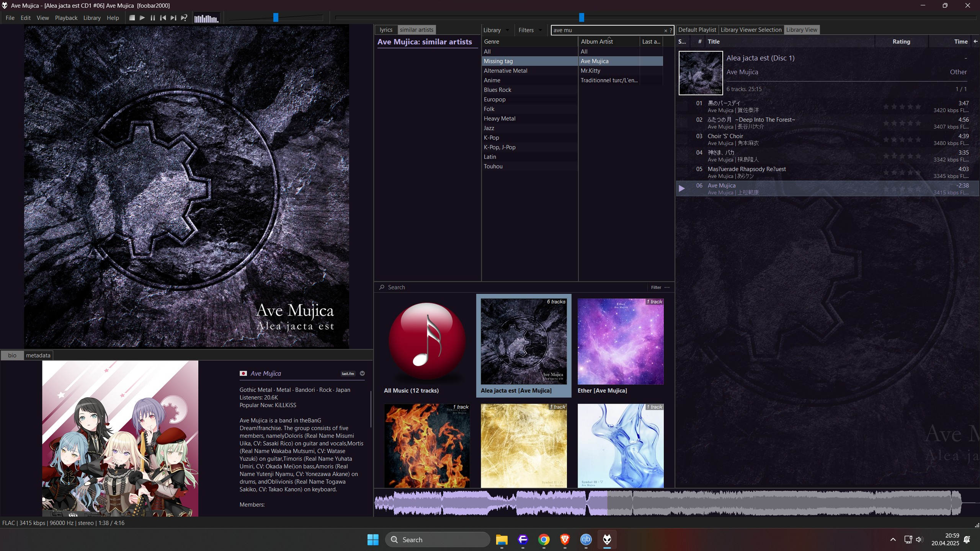Click the Genre column header
Screen dimensions: 980x551
[x=529, y=41]
